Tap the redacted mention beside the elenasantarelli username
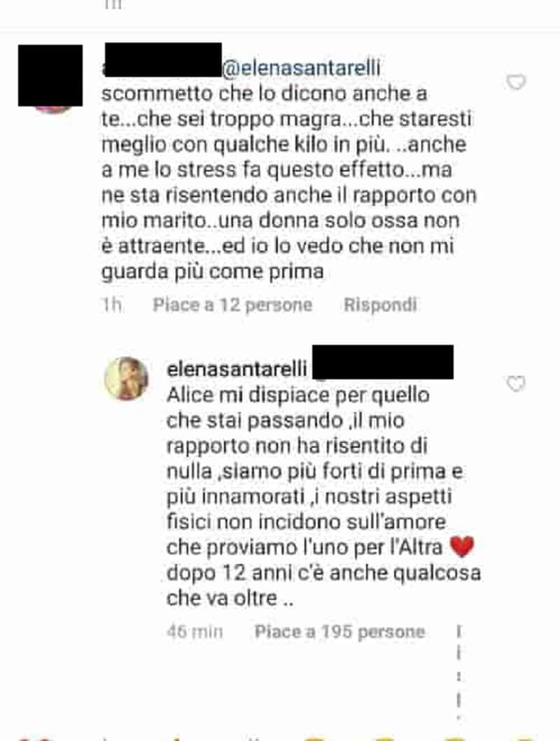The image size is (560, 741). pos(383,362)
